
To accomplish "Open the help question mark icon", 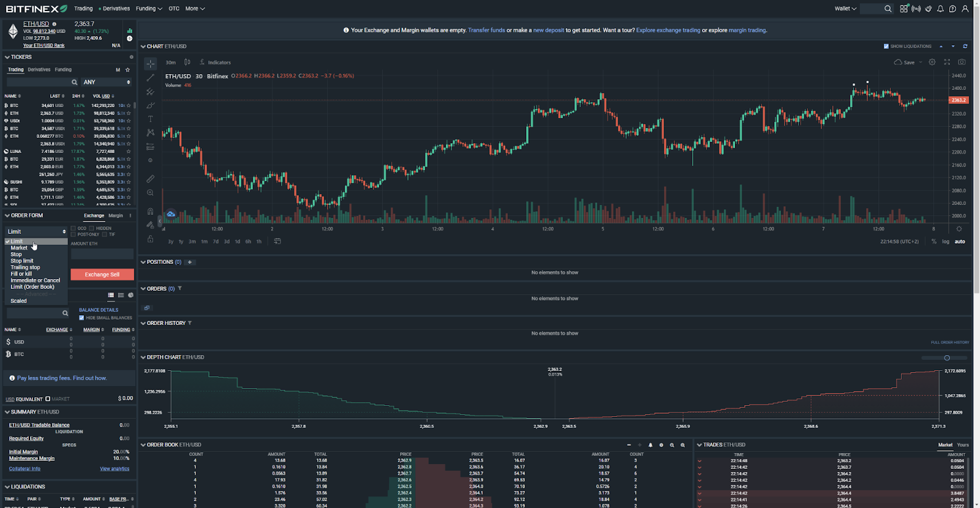I will pyautogui.click(x=952, y=9).
